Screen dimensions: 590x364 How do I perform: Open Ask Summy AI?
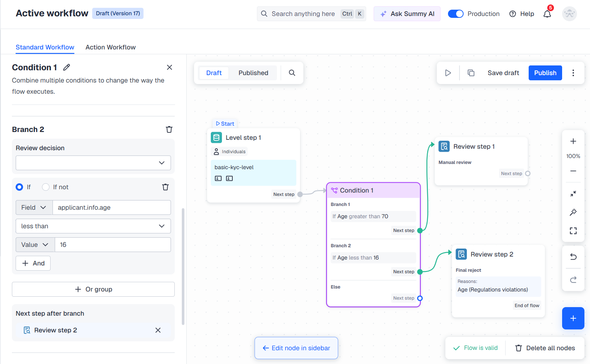click(407, 14)
